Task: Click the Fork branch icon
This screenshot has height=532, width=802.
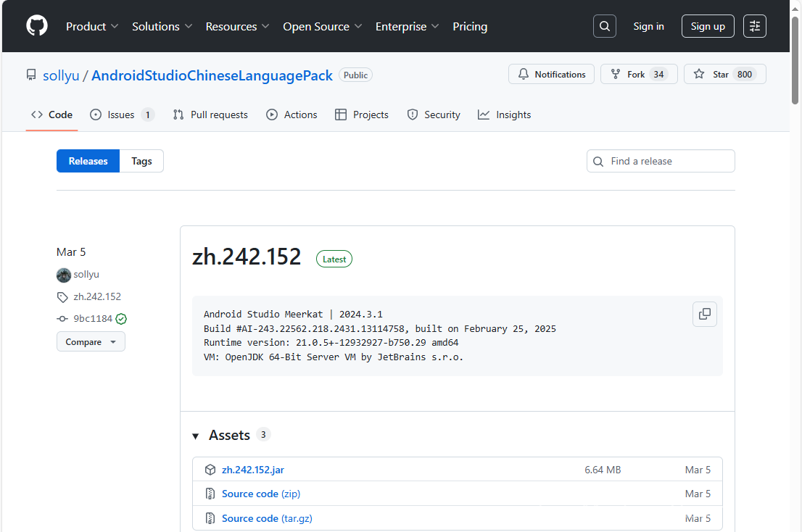Action: pos(616,74)
